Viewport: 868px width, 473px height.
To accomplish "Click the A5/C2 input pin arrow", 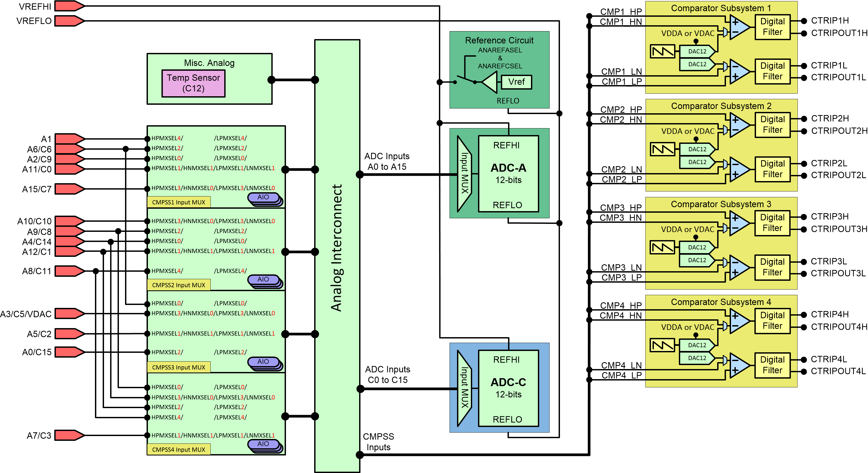I will (x=70, y=334).
